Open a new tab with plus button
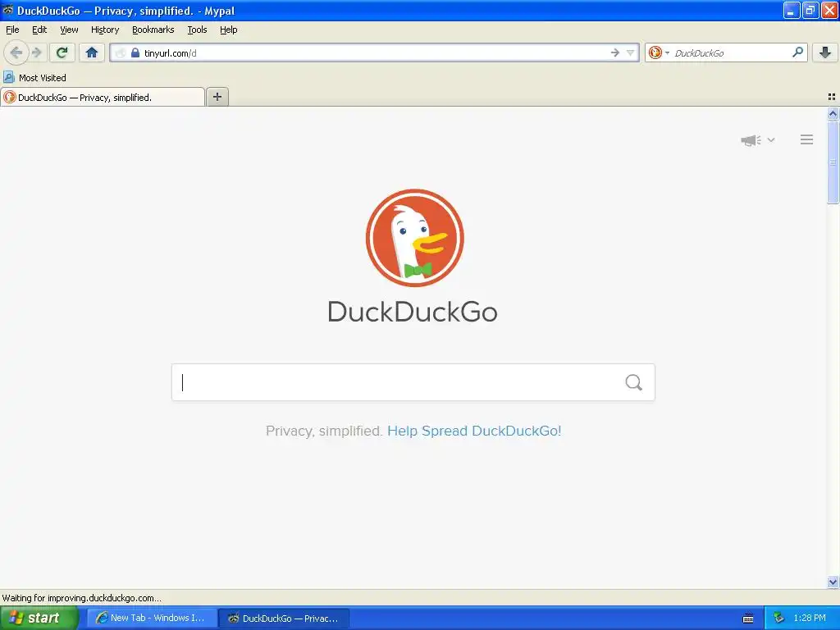This screenshot has height=630, width=840. point(217,97)
